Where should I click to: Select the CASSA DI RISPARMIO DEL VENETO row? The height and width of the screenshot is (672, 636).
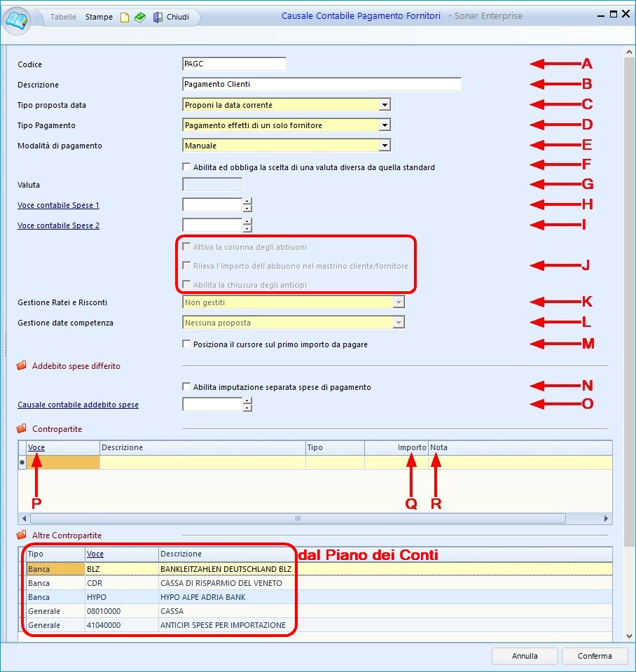221,583
